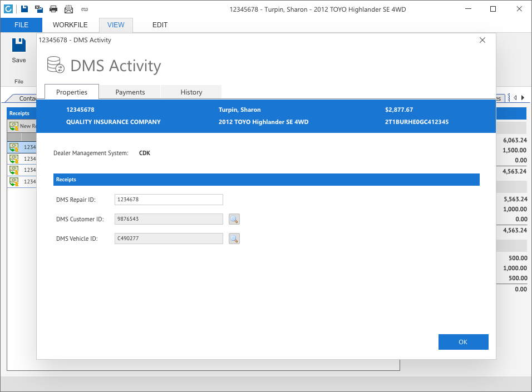Open the EDIT ribbon tab

point(160,25)
